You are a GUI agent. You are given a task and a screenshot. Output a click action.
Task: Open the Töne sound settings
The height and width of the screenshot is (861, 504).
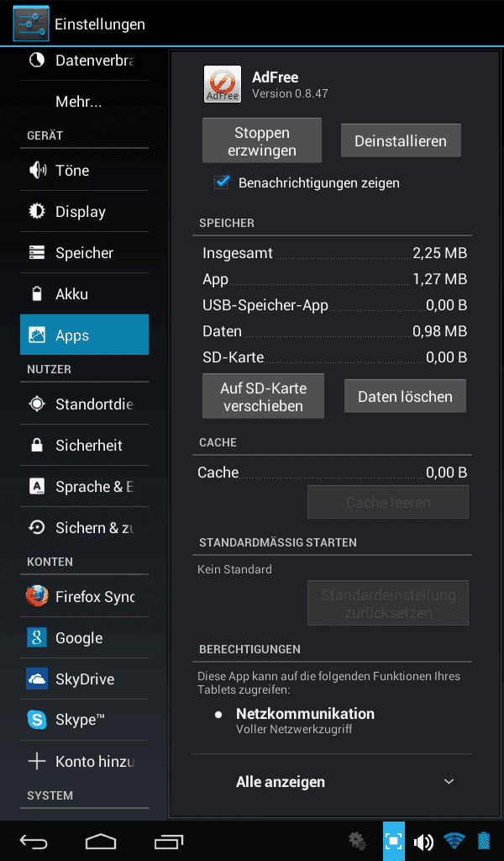pos(85,170)
